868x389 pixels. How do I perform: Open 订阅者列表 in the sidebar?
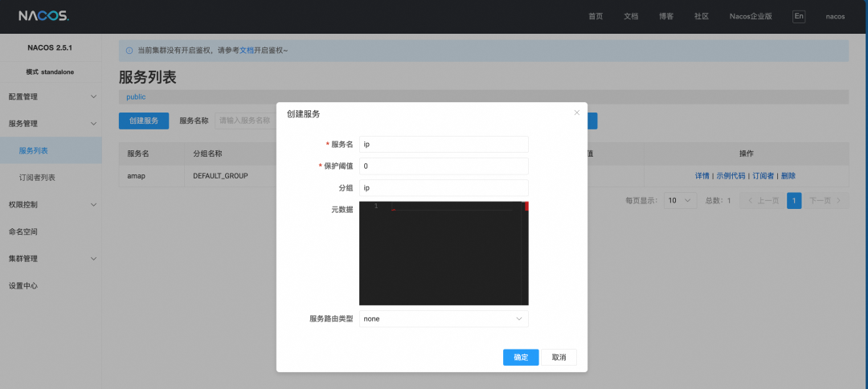37,178
